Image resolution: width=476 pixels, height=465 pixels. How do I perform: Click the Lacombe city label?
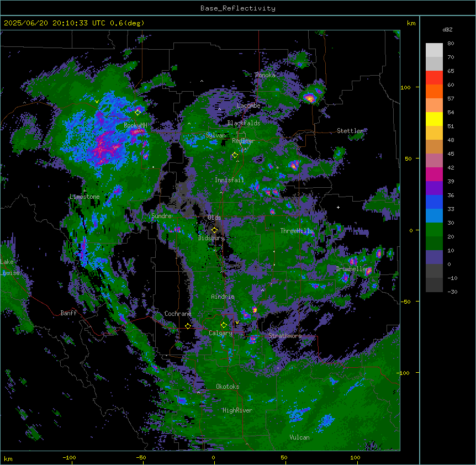tap(248, 105)
